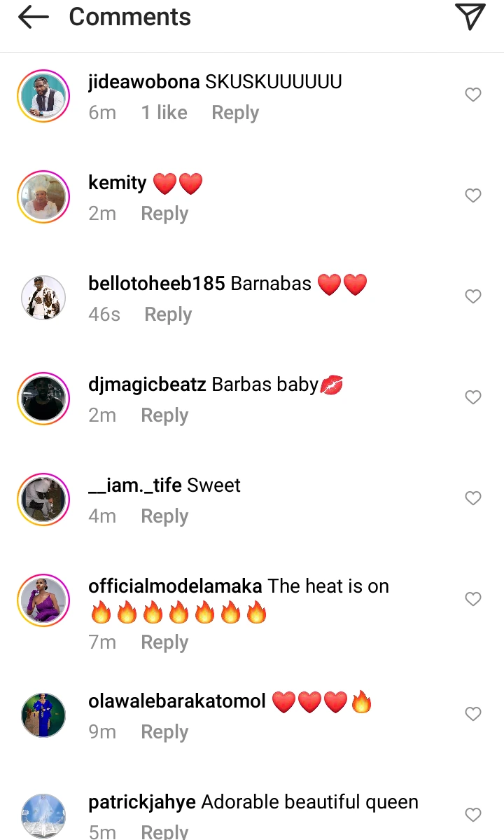Image resolution: width=504 pixels, height=840 pixels.
Task: Like djmagicbeatz's comment
Action: 472,397
